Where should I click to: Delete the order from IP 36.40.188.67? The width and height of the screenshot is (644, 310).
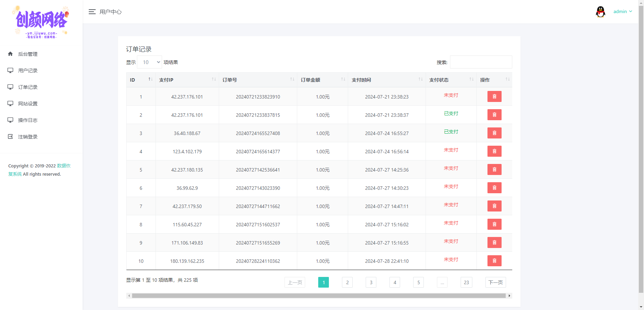click(x=494, y=133)
